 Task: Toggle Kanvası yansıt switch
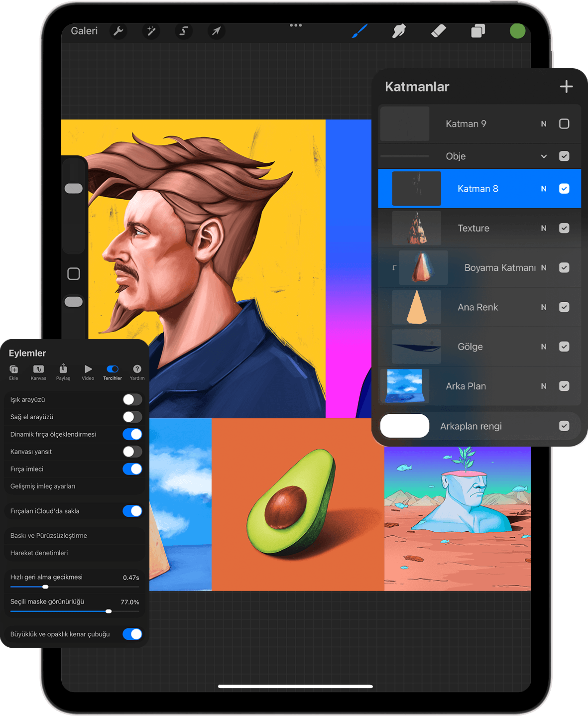[132, 452]
